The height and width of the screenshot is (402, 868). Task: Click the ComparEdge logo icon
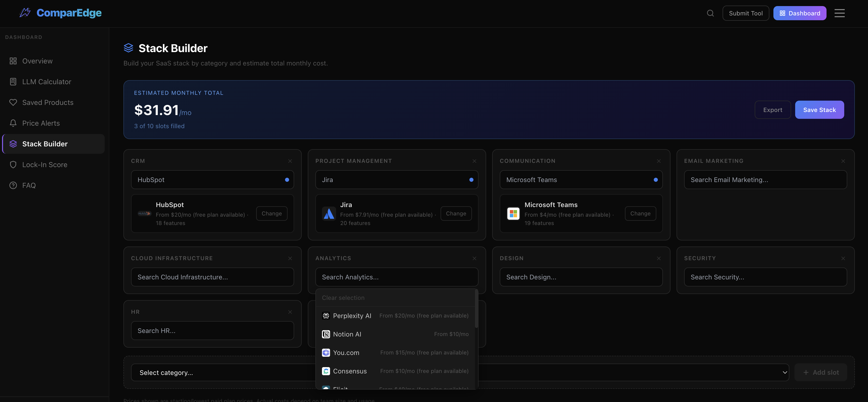click(25, 12)
